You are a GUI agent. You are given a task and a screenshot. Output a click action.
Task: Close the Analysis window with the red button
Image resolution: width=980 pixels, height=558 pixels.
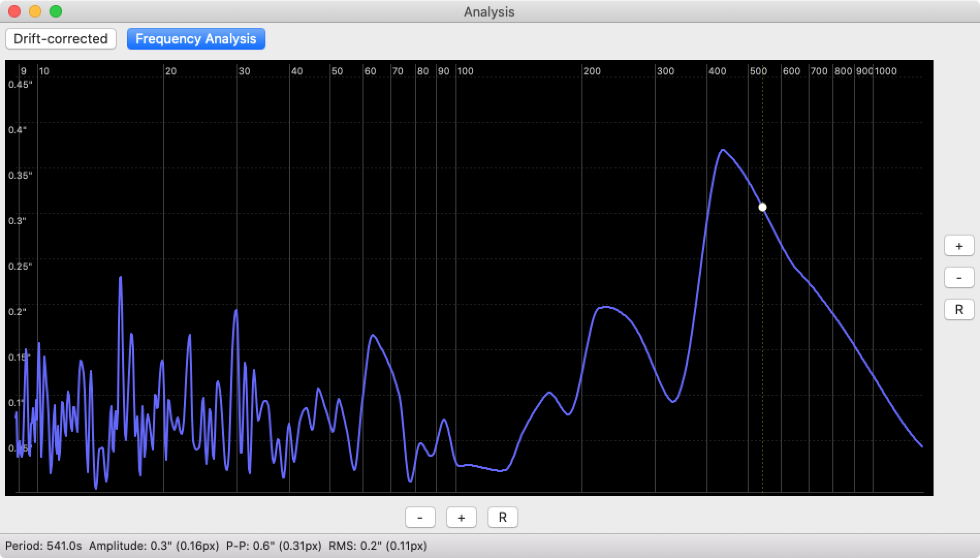(14, 11)
